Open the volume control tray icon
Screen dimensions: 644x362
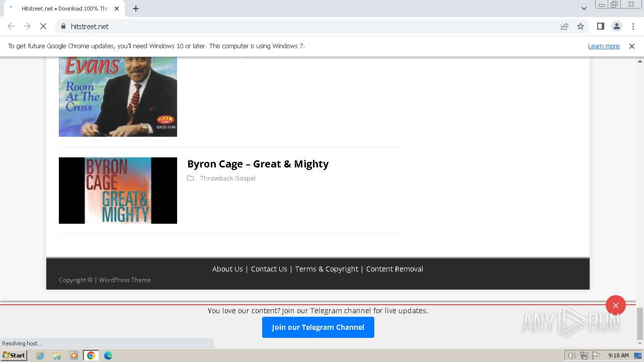(572, 355)
